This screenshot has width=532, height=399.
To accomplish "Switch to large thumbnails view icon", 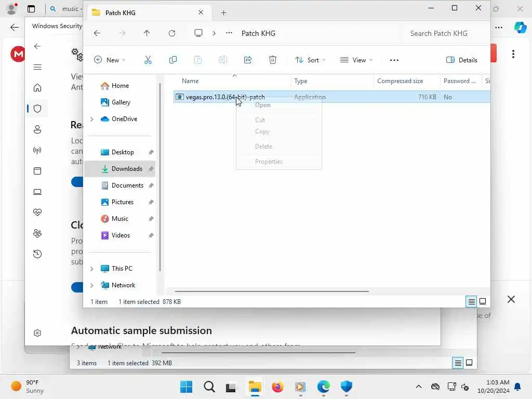I will (483, 301).
